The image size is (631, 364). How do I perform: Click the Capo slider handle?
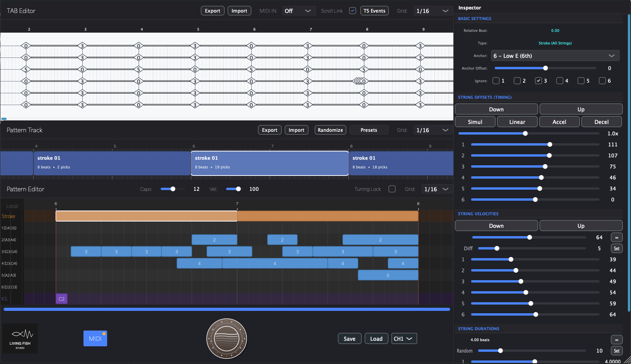[x=173, y=189]
